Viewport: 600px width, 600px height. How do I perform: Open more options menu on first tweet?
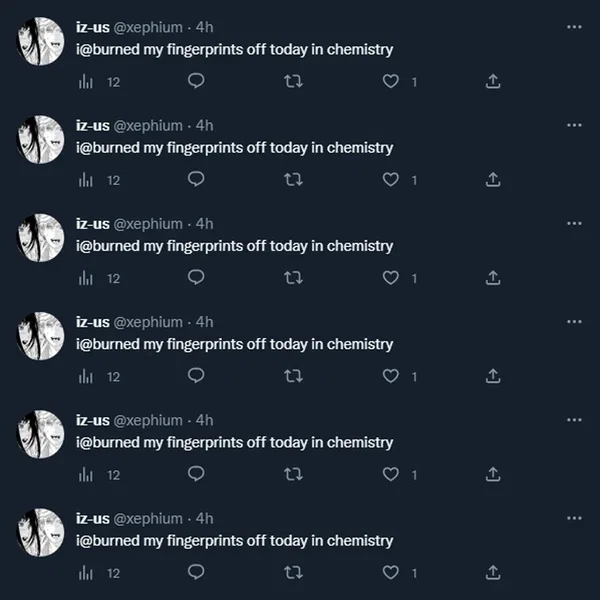pyautogui.click(x=574, y=27)
